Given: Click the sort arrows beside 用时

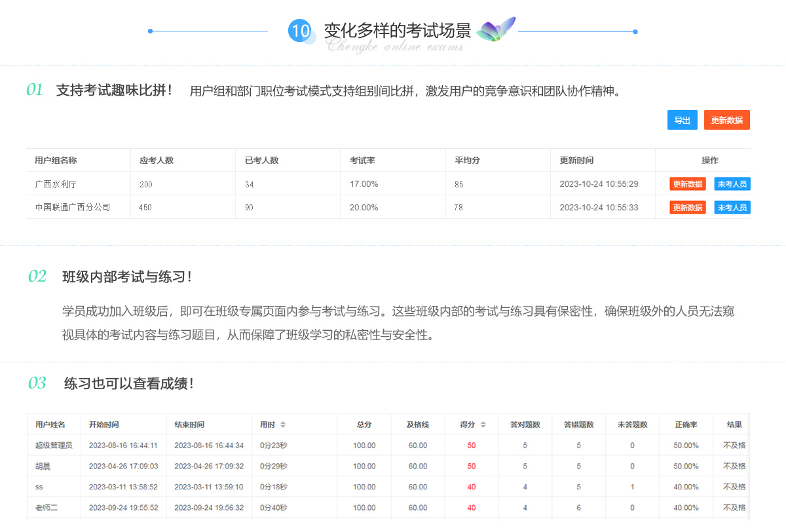Looking at the screenshot, I should click(283, 425).
